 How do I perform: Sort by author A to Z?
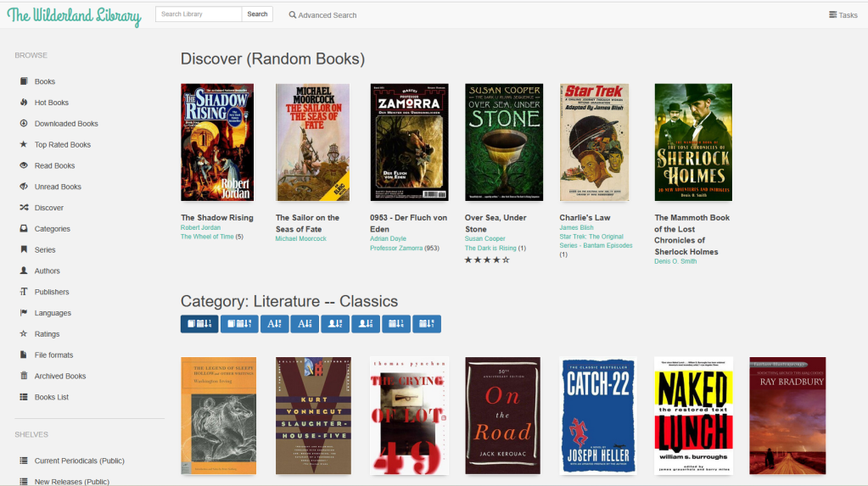click(335, 324)
